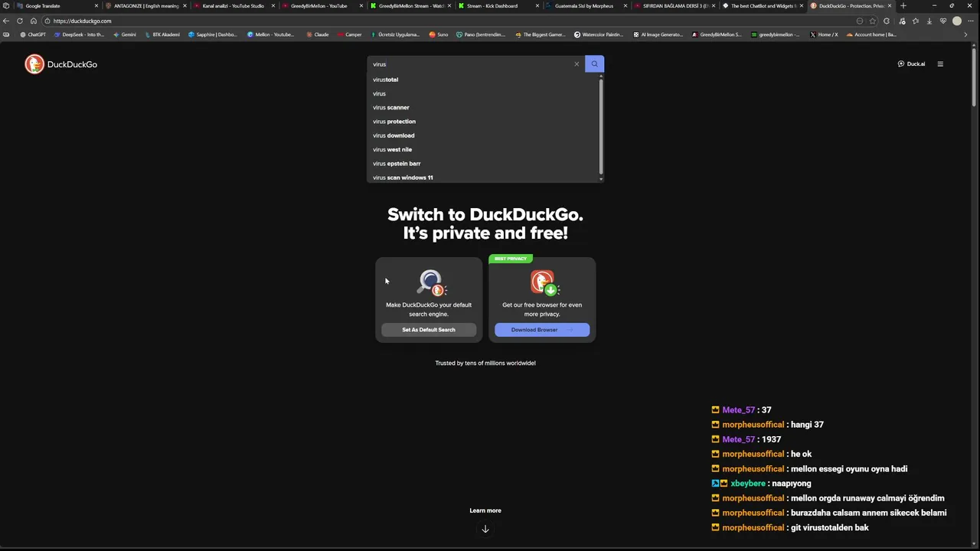Click the zoom indicator in address bar
The width and height of the screenshot is (980, 551).
coord(860,21)
